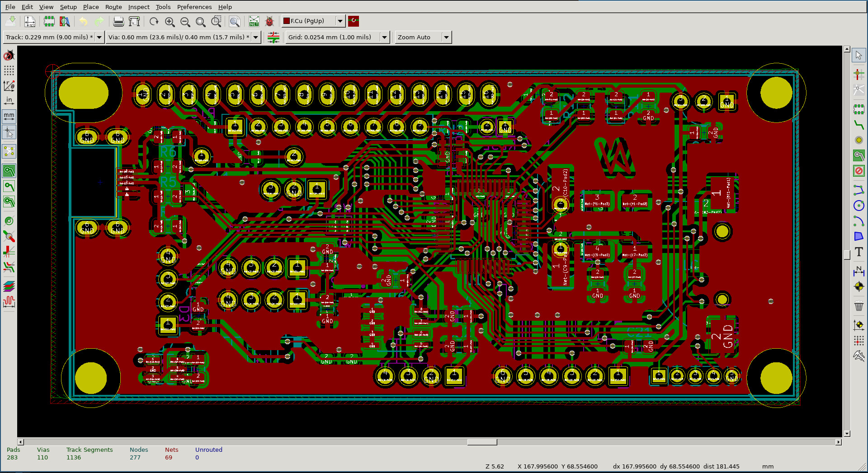The width and height of the screenshot is (868, 473).
Task: Select the add text tool
Action: coord(859,252)
